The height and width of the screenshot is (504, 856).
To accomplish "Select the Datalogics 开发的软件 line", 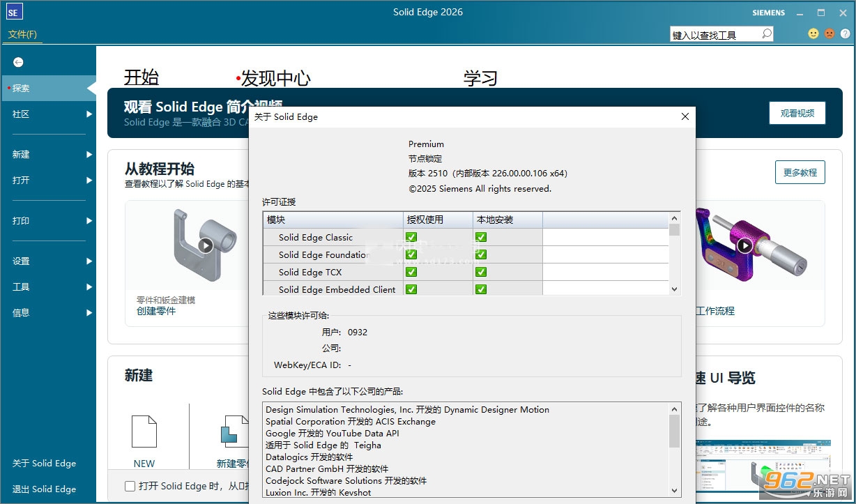I will click(x=309, y=457).
